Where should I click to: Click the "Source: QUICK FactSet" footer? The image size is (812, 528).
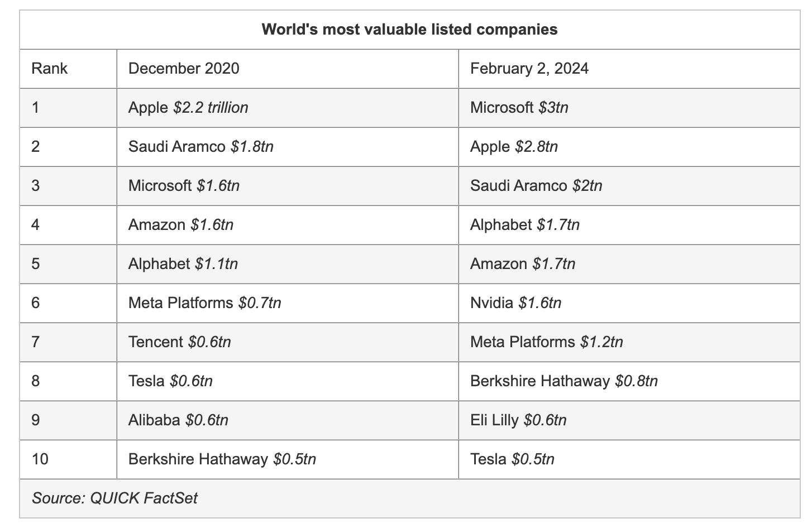(x=114, y=498)
